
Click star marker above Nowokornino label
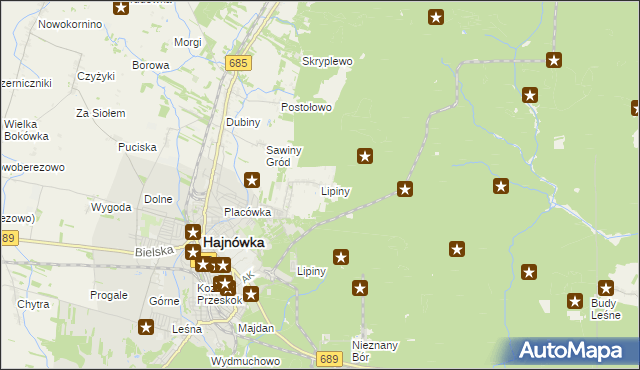pyautogui.click(x=121, y=7)
